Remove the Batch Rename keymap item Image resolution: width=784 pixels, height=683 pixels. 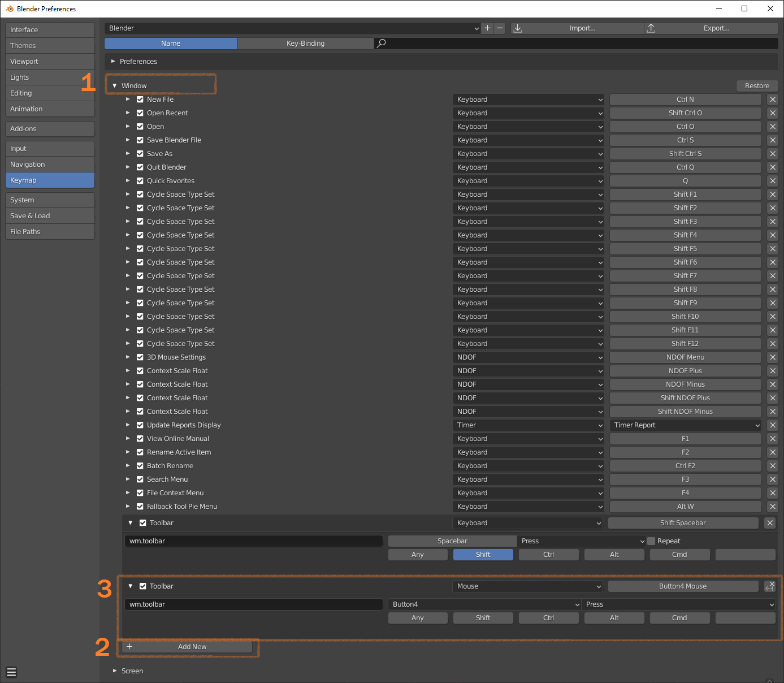tap(773, 466)
